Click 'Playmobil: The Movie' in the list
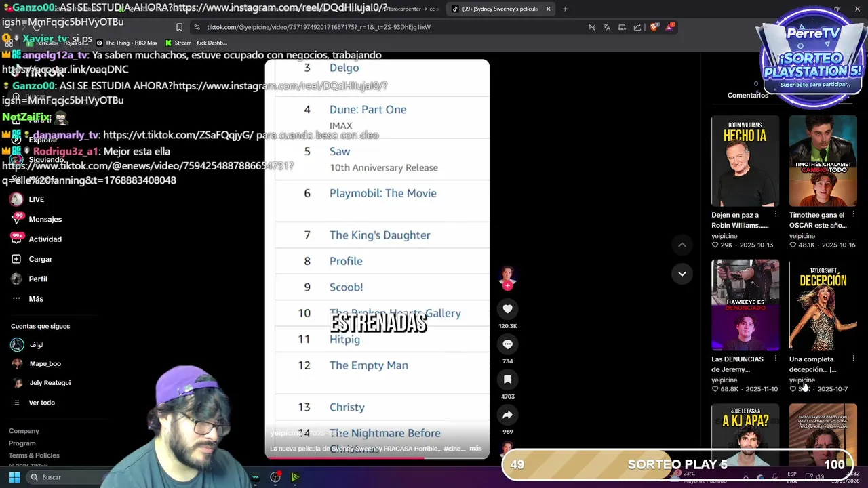The width and height of the screenshot is (868, 488). click(x=382, y=193)
